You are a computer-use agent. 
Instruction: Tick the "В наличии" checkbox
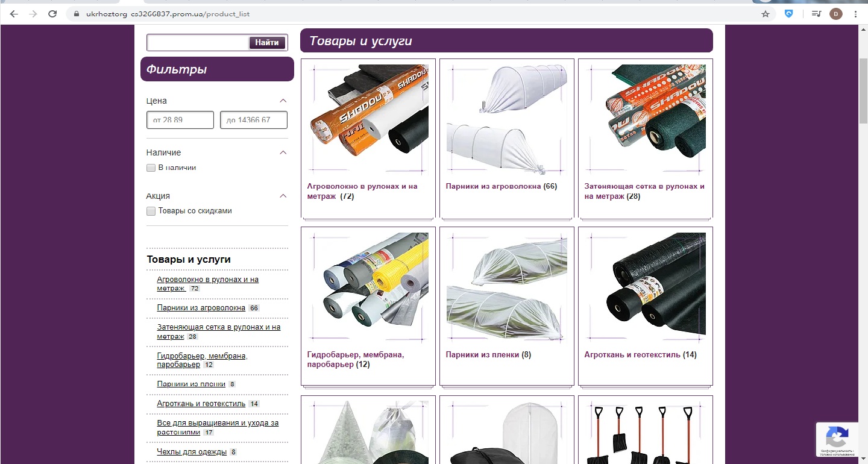(x=151, y=168)
